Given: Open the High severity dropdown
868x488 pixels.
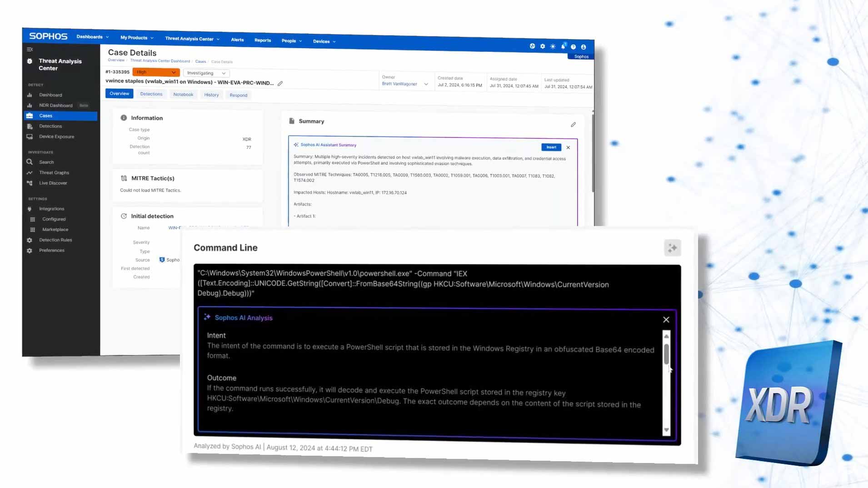Looking at the screenshot, I should click(156, 72).
